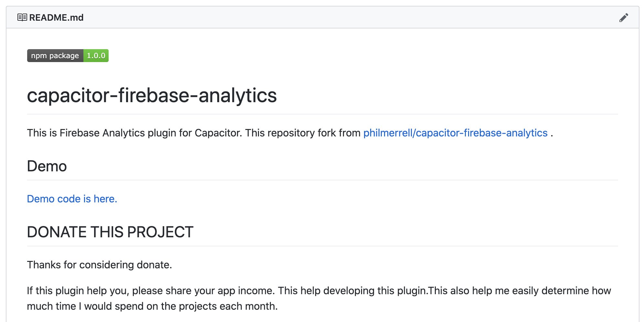The height and width of the screenshot is (322, 644).
Task: Open the npm package badge
Action: click(68, 56)
